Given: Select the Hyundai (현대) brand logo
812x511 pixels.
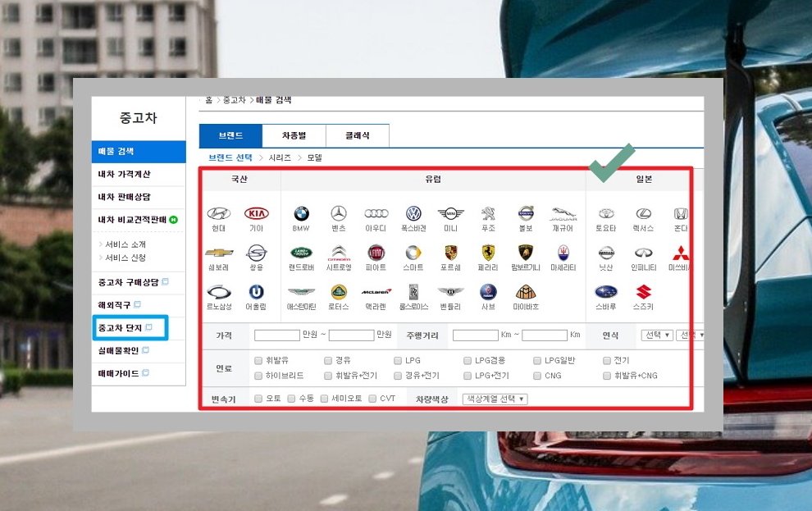Looking at the screenshot, I should [218, 213].
